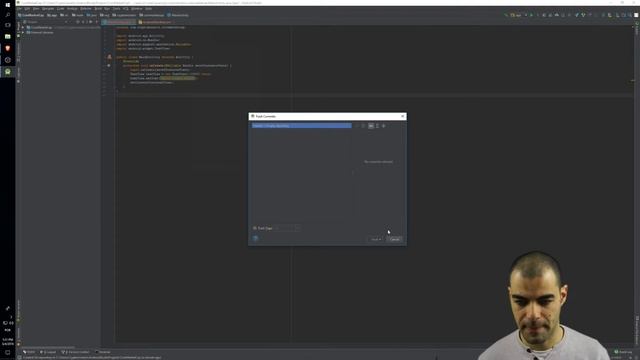Close the Push Commits dialog
Image resolution: width=640 pixels, height=360 pixels.
(402, 116)
